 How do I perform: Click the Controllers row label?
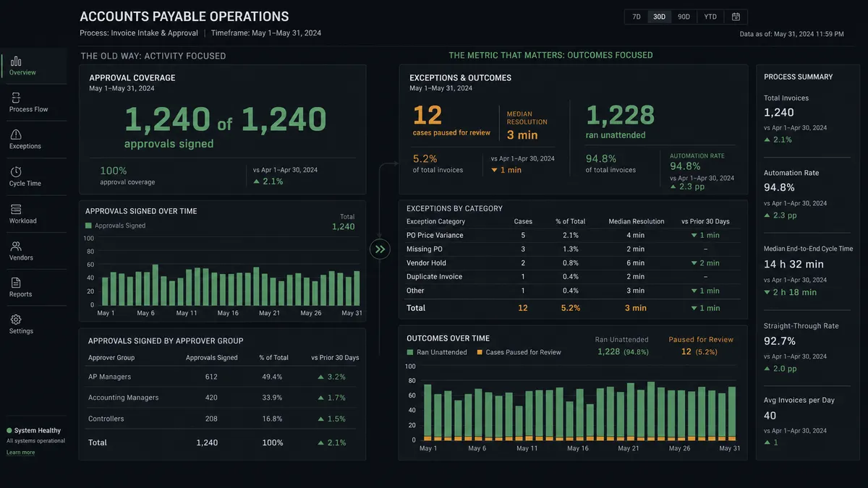(106, 419)
